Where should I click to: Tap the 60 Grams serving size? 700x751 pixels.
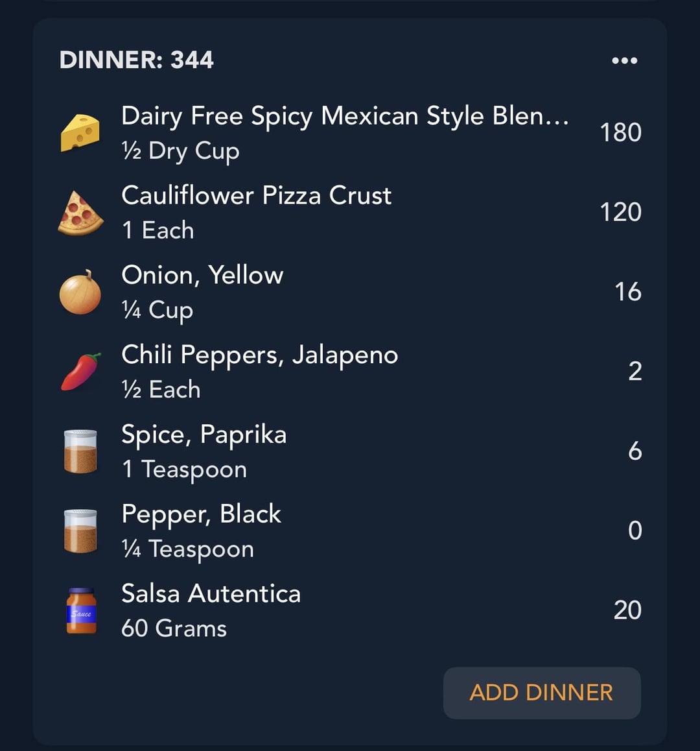174,628
